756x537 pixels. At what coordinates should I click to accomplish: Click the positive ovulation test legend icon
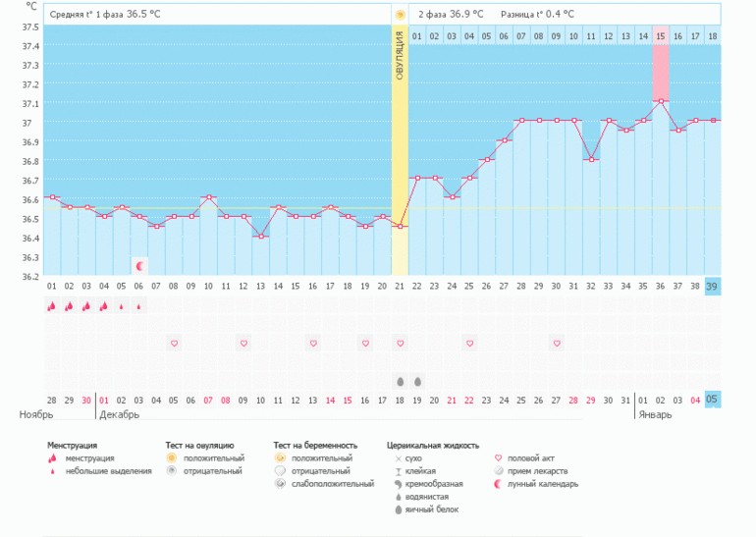171,458
